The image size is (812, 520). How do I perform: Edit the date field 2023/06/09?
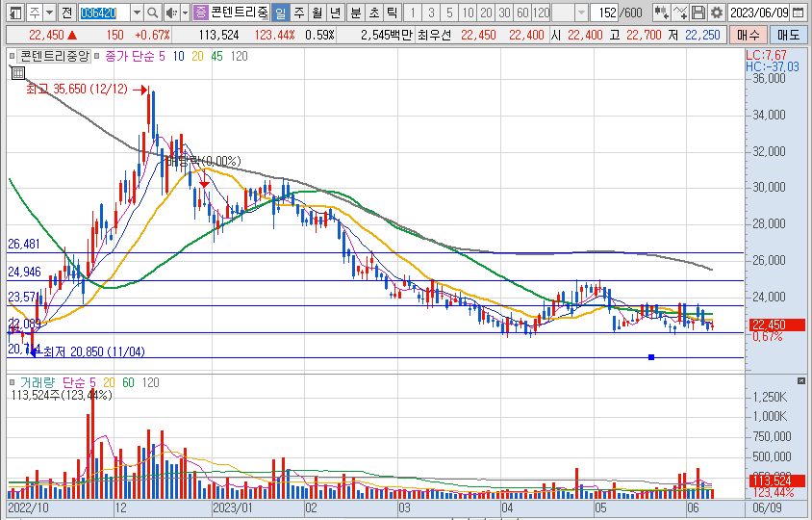[759, 13]
